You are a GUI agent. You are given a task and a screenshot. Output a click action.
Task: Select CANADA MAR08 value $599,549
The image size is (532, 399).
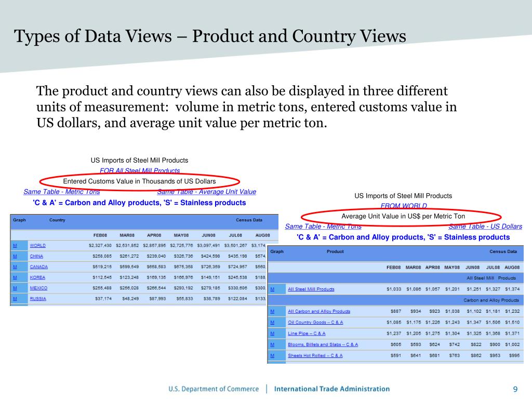[x=129, y=267]
